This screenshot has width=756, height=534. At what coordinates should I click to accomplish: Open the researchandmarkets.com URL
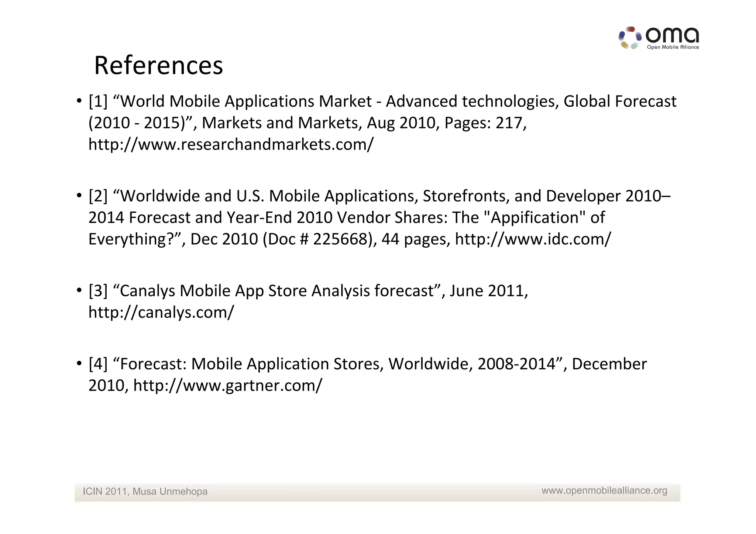pyautogui.click(x=231, y=144)
